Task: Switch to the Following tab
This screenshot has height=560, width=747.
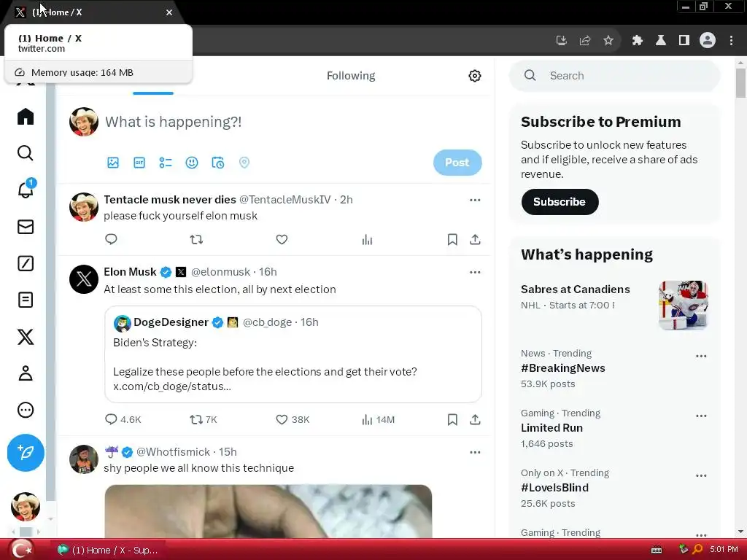Action: [351, 76]
